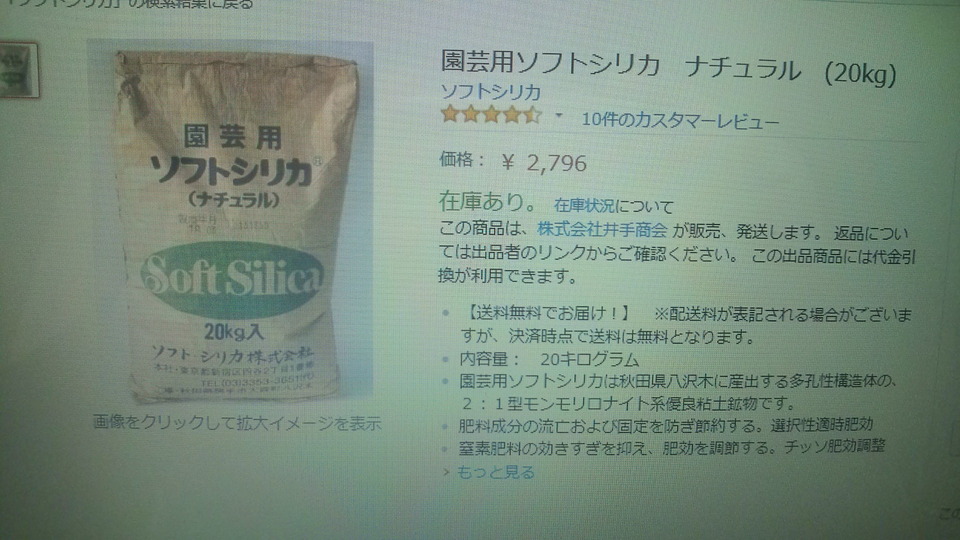Click the chevron icon before もっと見る

(446, 472)
